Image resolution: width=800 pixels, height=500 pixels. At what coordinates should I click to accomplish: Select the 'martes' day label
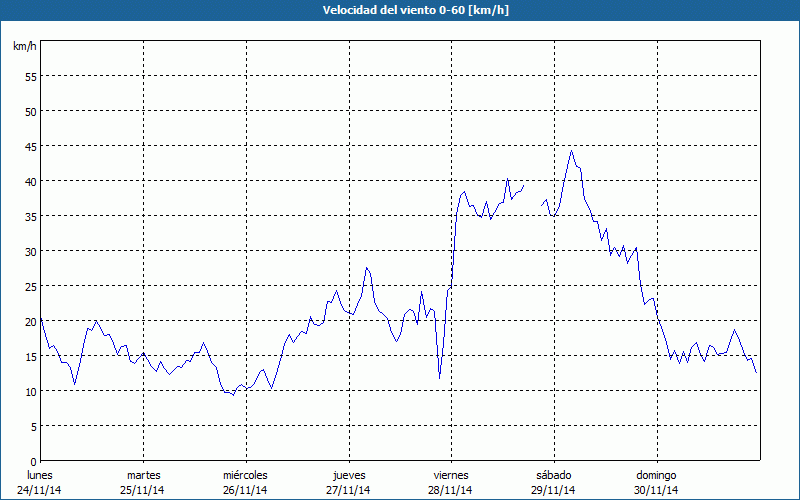[143, 475]
